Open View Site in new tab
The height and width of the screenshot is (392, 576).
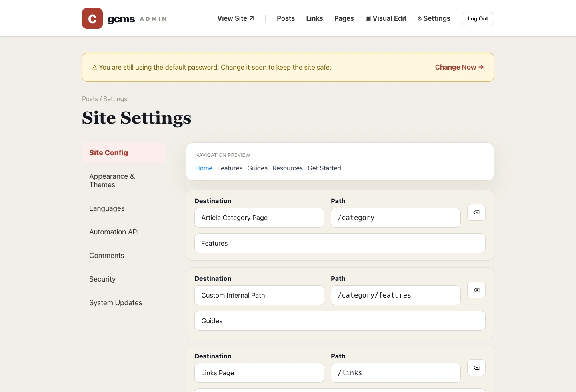coord(236,18)
